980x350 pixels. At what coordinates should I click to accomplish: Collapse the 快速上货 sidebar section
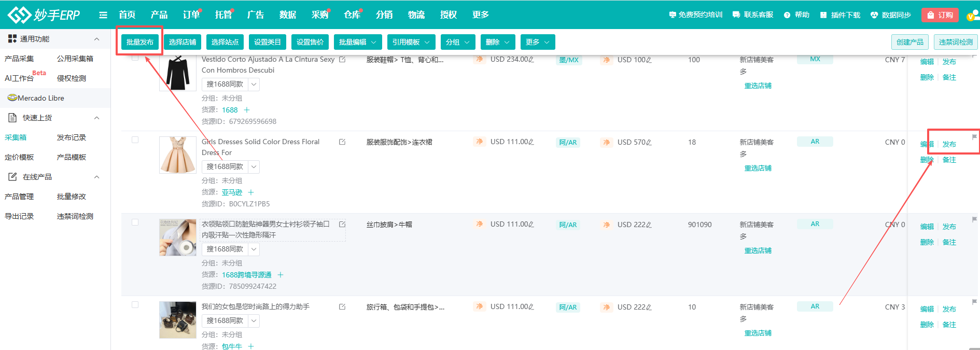(96, 118)
